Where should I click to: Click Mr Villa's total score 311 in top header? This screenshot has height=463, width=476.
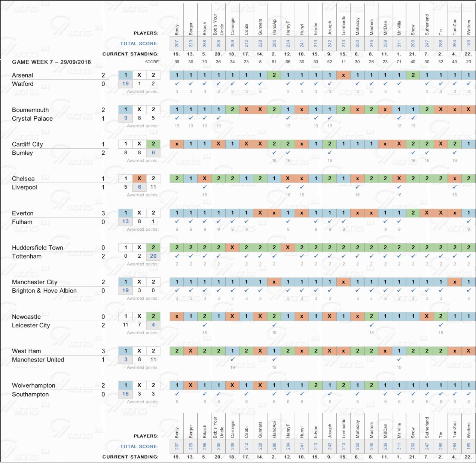[399, 43]
